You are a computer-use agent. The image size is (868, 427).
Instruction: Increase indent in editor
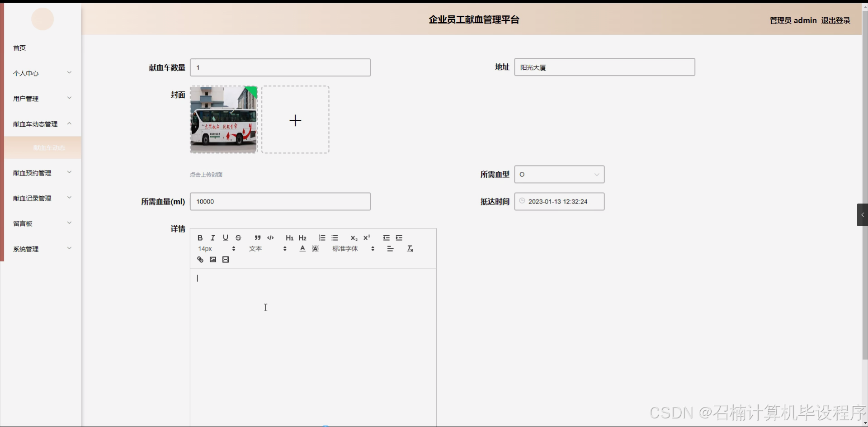click(x=399, y=238)
